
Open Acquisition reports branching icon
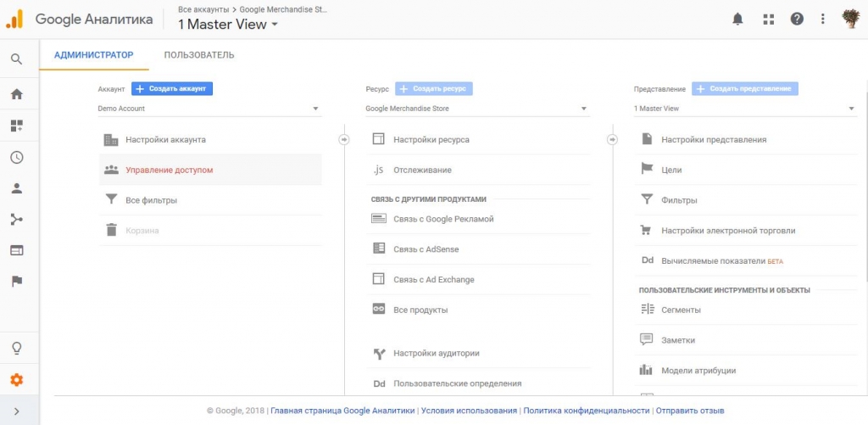[17, 220]
